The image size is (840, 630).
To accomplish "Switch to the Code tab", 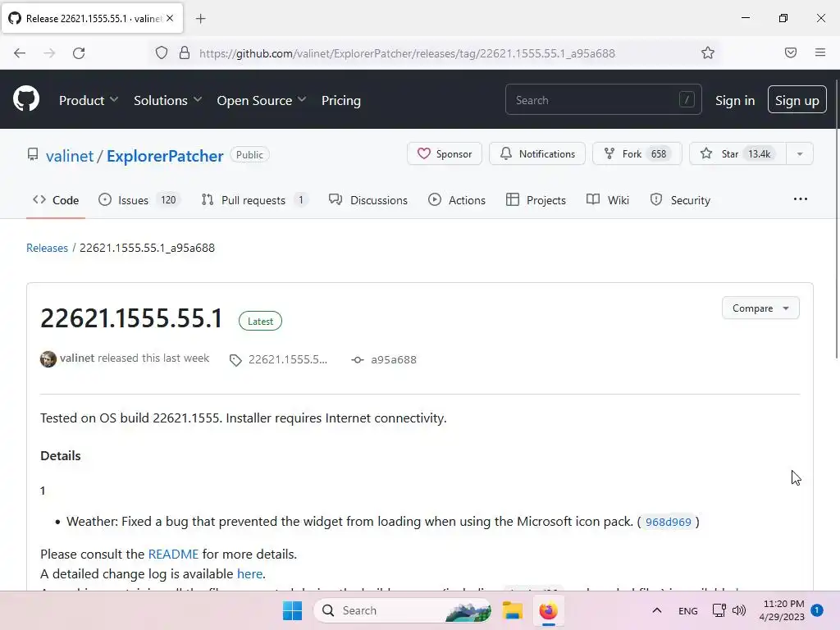I will (x=56, y=200).
